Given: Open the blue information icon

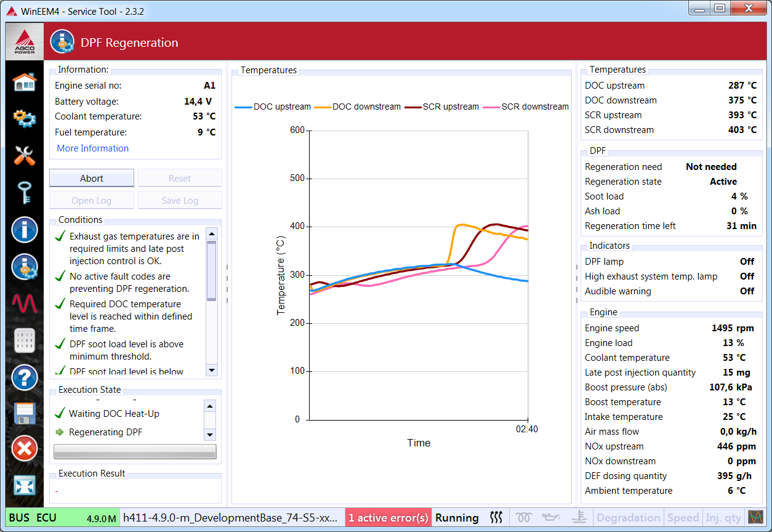Looking at the screenshot, I should pyautogui.click(x=25, y=230).
